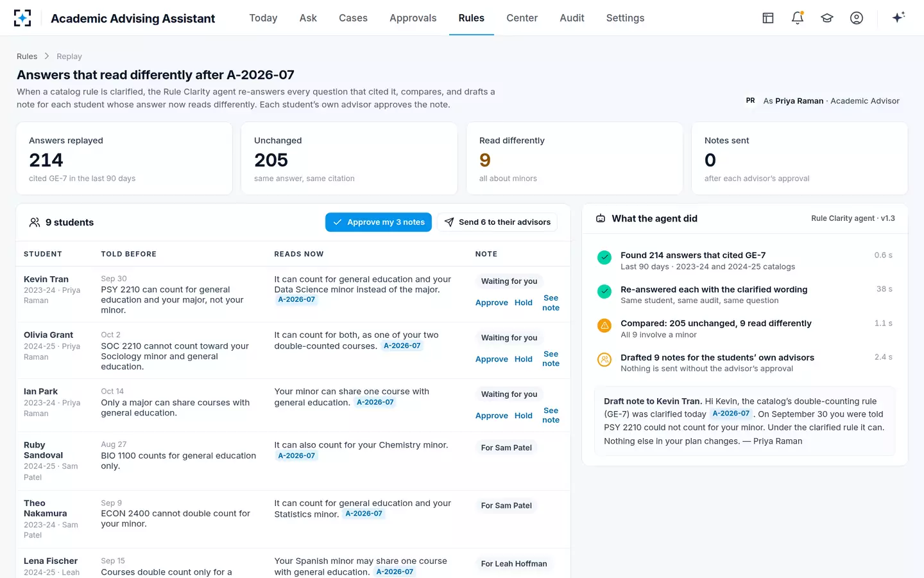Open the notifications bell icon
Image resolution: width=924 pixels, height=578 pixels.
(x=798, y=18)
